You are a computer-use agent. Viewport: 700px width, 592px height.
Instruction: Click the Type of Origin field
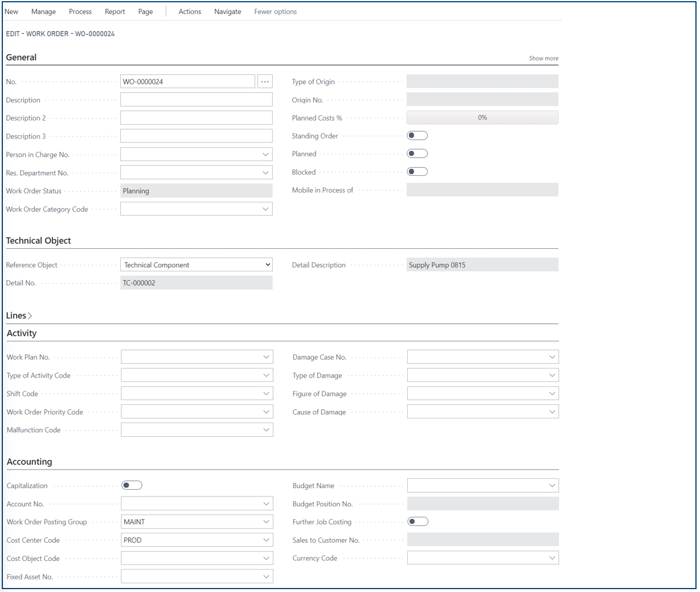tap(483, 82)
